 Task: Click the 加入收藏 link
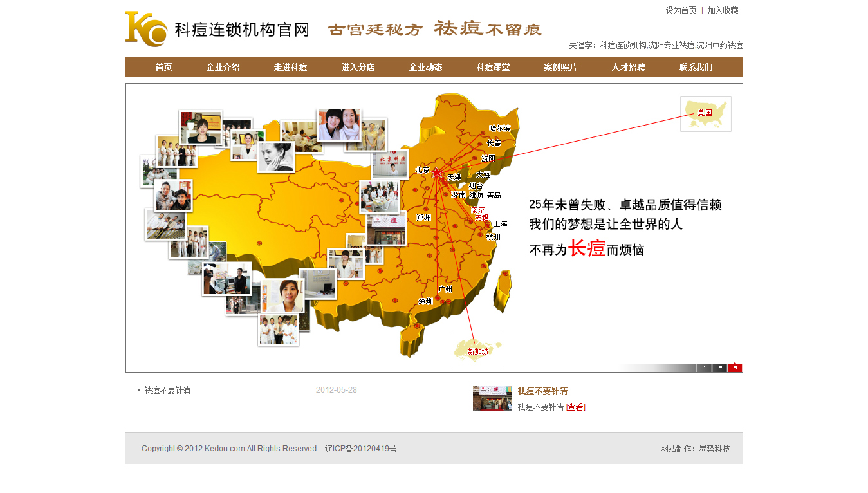coord(723,10)
